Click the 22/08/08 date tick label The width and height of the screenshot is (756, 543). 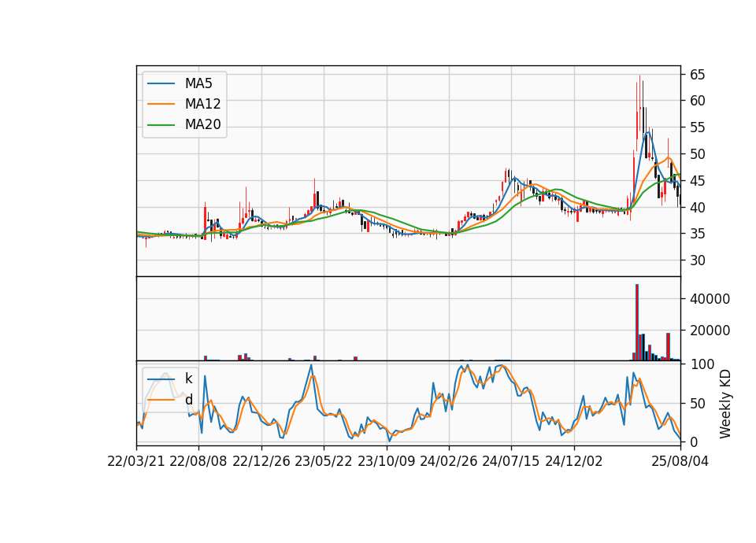pos(198,461)
